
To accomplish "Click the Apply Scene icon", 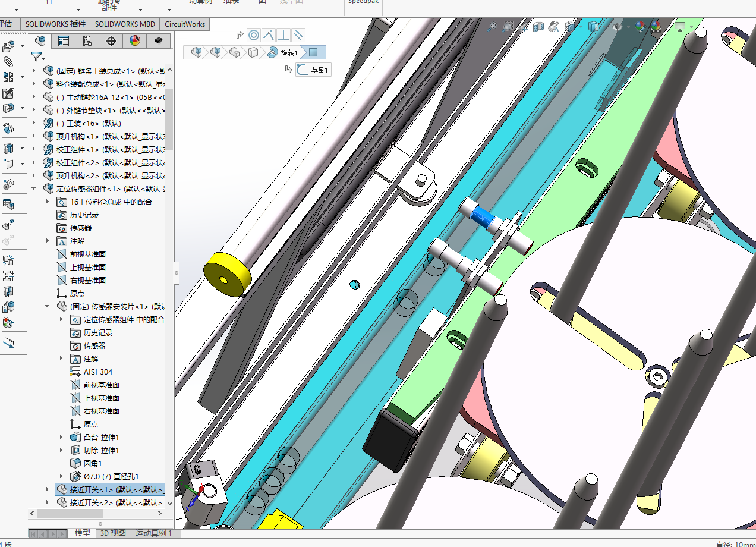I will (656, 27).
